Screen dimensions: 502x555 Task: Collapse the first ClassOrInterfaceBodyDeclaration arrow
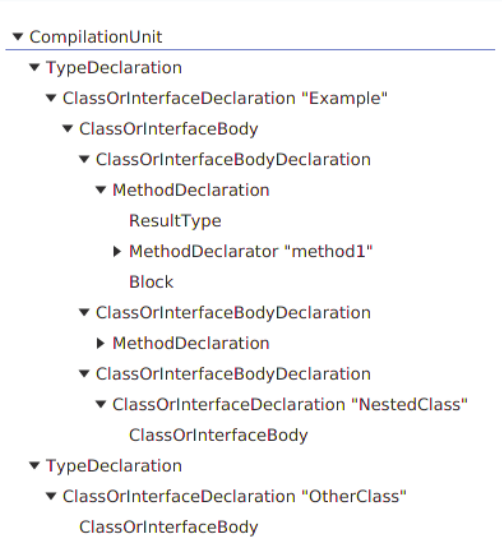[84, 159]
